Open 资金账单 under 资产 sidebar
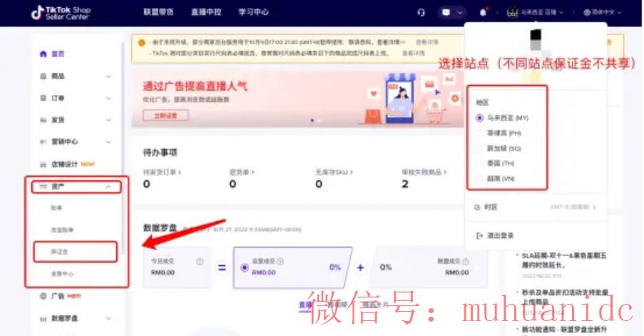The image size is (644, 336). 62,230
